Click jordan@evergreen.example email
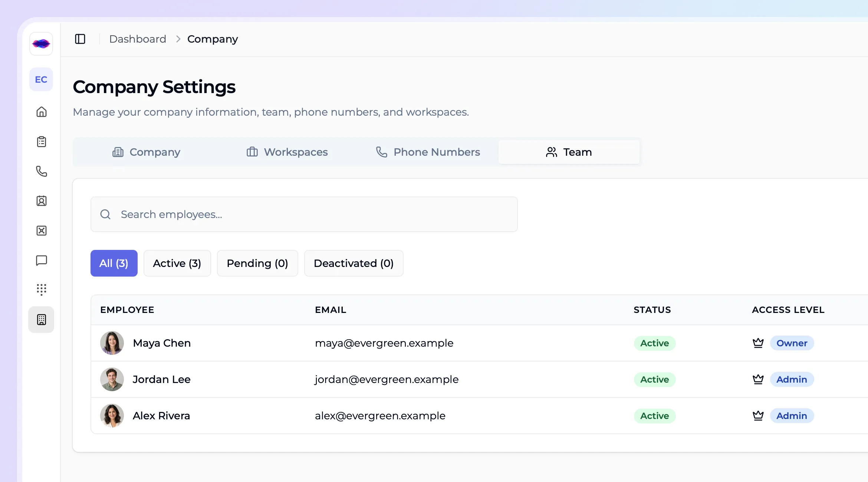This screenshot has width=868, height=482. pos(387,379)
